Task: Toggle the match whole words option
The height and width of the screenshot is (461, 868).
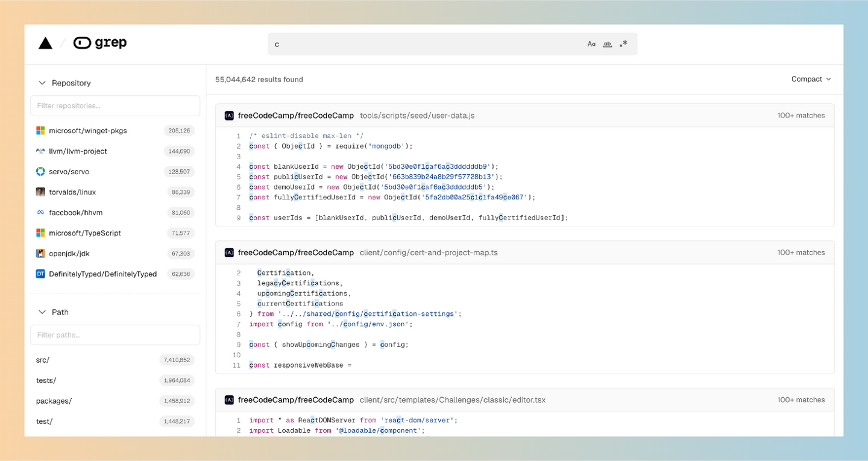Action: click(x=608, y=44)
